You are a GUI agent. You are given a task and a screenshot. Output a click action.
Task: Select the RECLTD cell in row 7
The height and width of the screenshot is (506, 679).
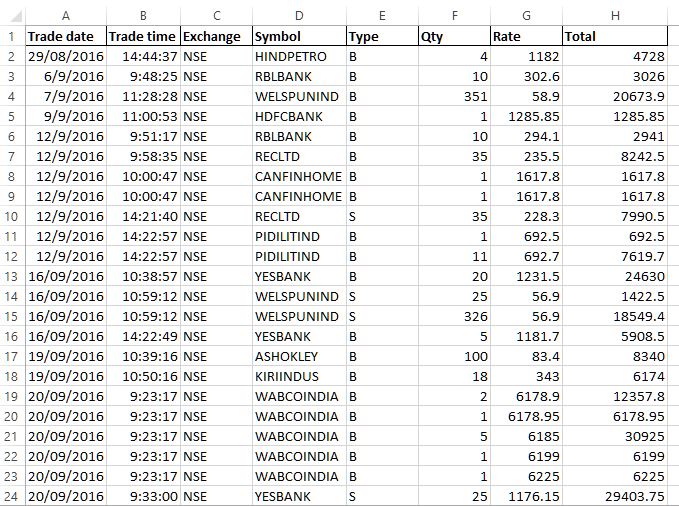[x=299, y=156]
